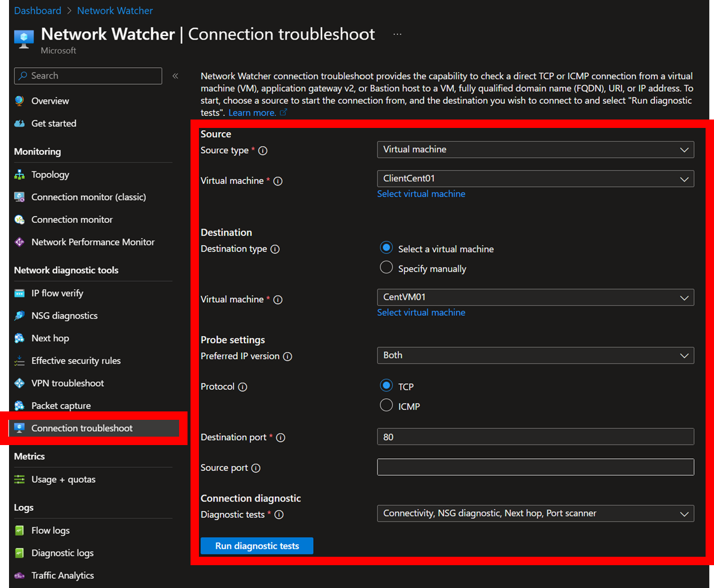714x588 pixels.
Task: Choose the ICMP protocol radio button
Action: (386, 405)
